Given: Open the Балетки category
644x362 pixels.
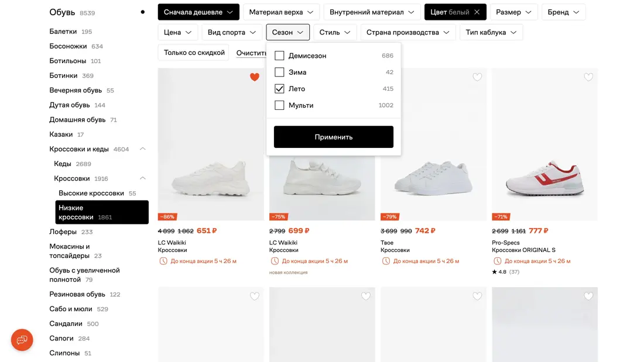Looking at the screenshot, I should coord(63,32).
